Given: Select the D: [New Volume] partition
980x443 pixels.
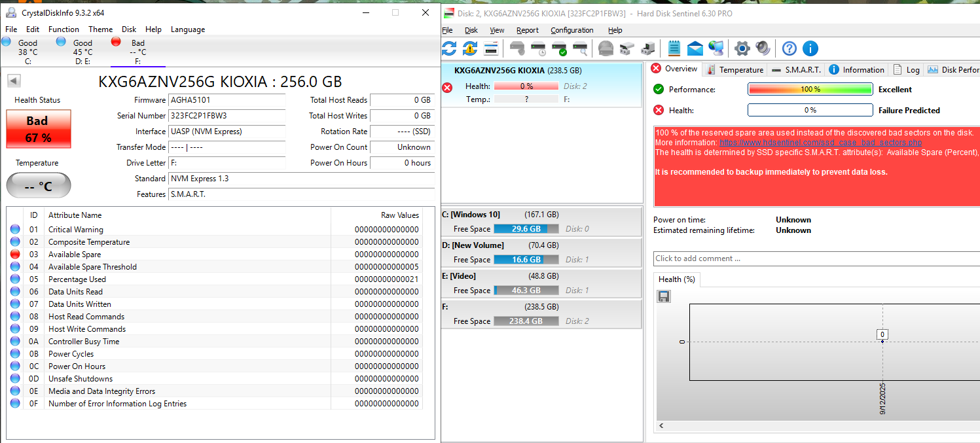Looking at the screenshot, I should (x=541, y=252).
